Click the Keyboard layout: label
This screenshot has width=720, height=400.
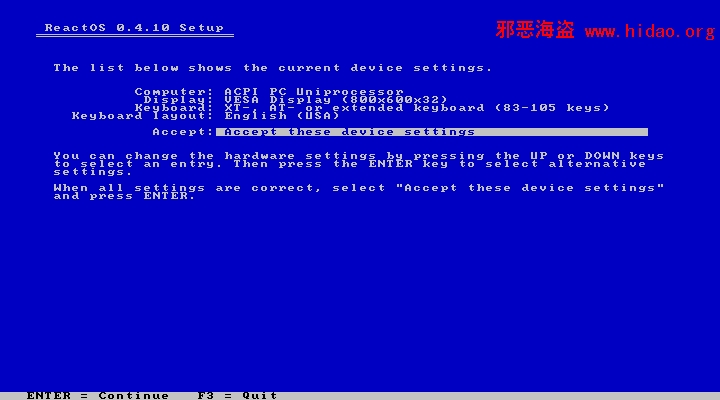tap(143, 116)
